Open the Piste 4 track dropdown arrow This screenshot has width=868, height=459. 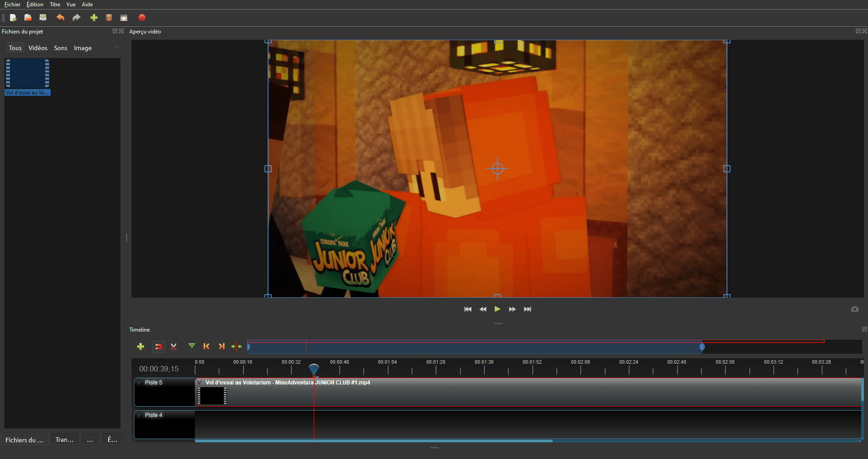(x=139, y=415)
